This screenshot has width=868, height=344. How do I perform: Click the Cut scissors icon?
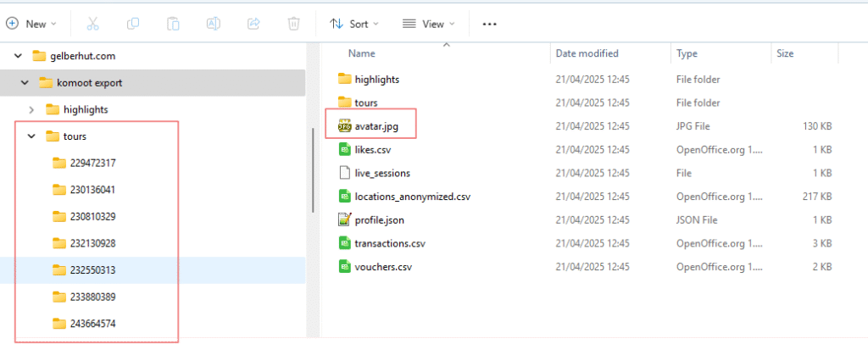pos(92,24)
